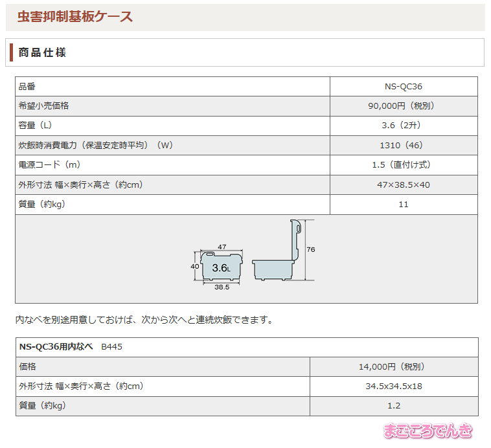This screenshot has width=491, height=448.
Task: Select the 容量(L) row label
Action: pyautogui.click(x=37, y=125)
